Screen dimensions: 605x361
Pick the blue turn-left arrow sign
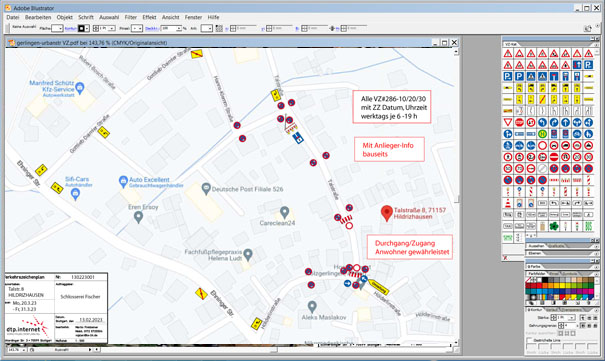pos(542,122)
